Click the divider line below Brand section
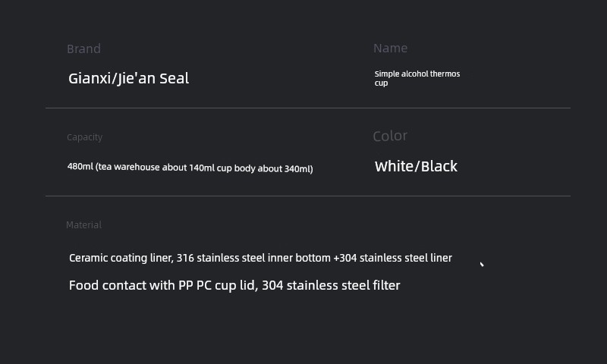This screenshot has width=607, height=364. click(x=308, y=108)
